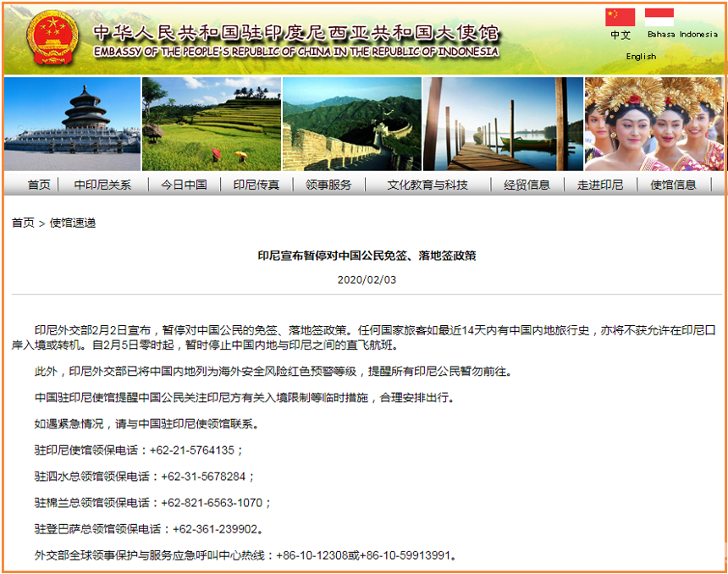Open the 文化教育与科技 menu item
This screenshot has height=574, width=728.
coord(427,185)
